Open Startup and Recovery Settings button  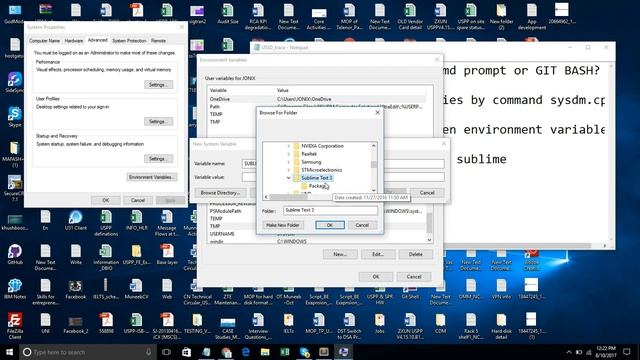158,158
